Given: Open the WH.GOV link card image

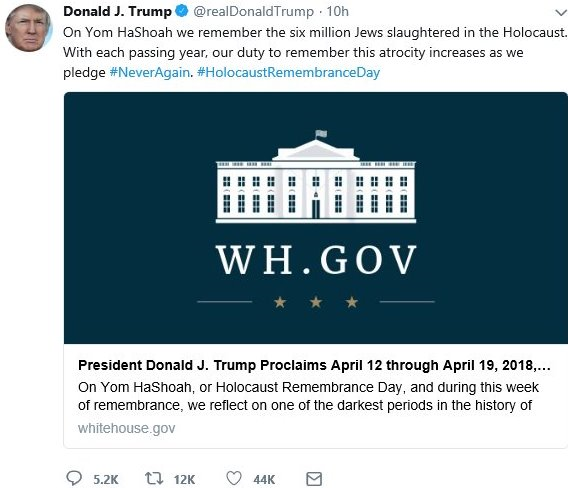Looking at the screenshot, I should pyautogui.click(x=316, y=218).
